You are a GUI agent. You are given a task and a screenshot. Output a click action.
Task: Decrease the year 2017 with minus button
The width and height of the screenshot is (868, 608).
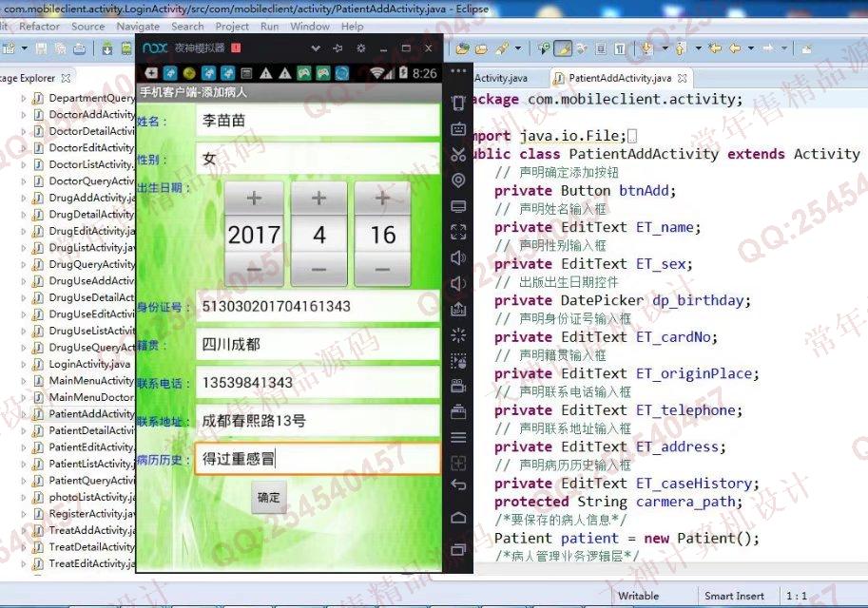pos(254,270)
